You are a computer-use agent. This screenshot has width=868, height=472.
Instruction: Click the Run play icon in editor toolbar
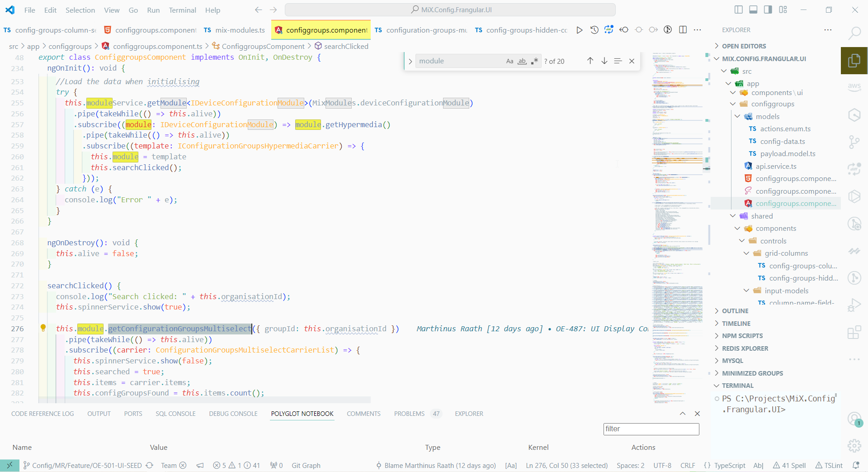coord(579,30)
